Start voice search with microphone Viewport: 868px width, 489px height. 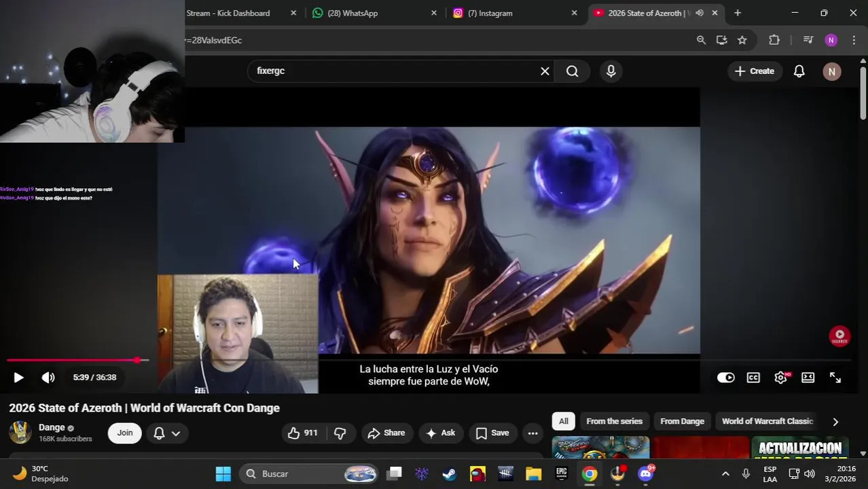(611, 71)
